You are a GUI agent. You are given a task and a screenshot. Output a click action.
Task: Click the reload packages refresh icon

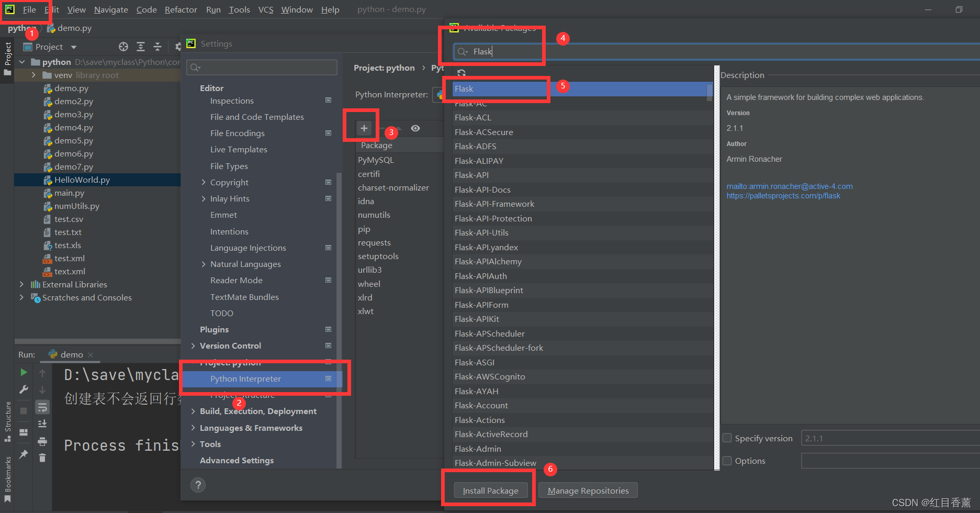(461, 73)
